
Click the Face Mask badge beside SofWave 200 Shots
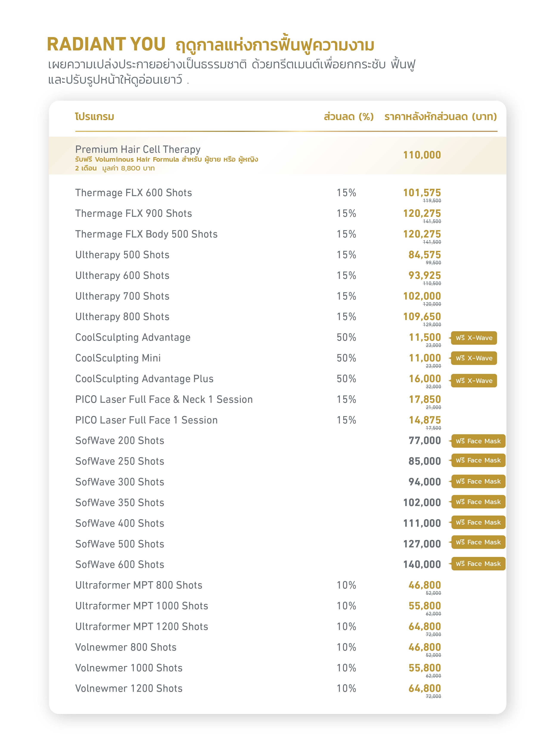pyautogui.click(x=478, y=441)
